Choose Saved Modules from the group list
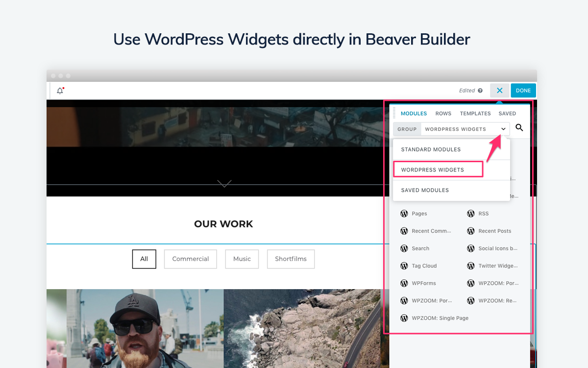The width and height of the screenshot is (588, 368). coord(451,190)
